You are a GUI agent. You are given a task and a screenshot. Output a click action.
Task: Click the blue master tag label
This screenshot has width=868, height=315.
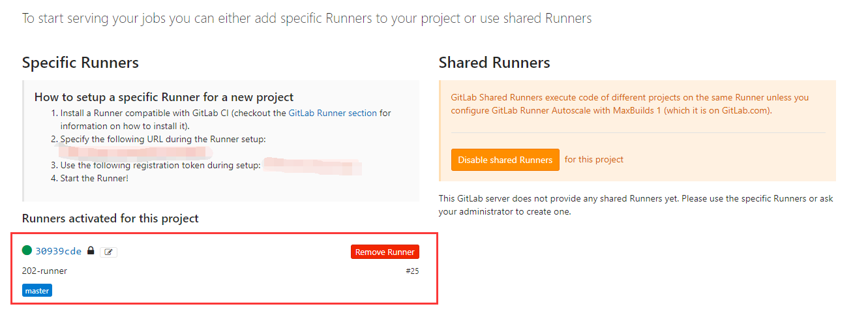37,291
